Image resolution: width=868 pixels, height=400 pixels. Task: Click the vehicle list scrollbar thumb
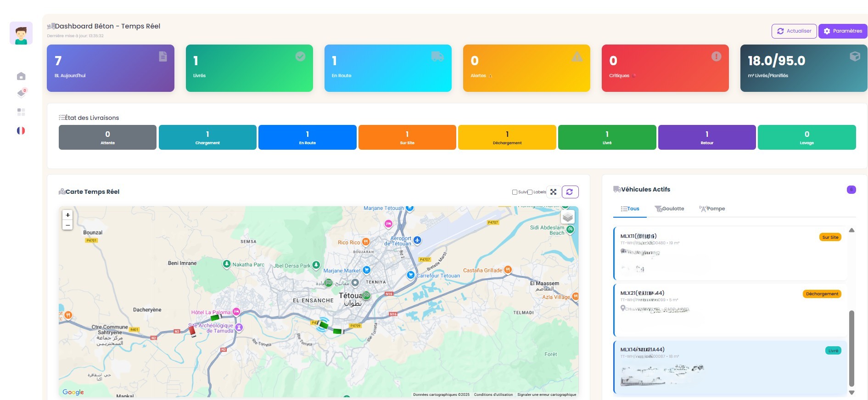[x=851, y=349]
